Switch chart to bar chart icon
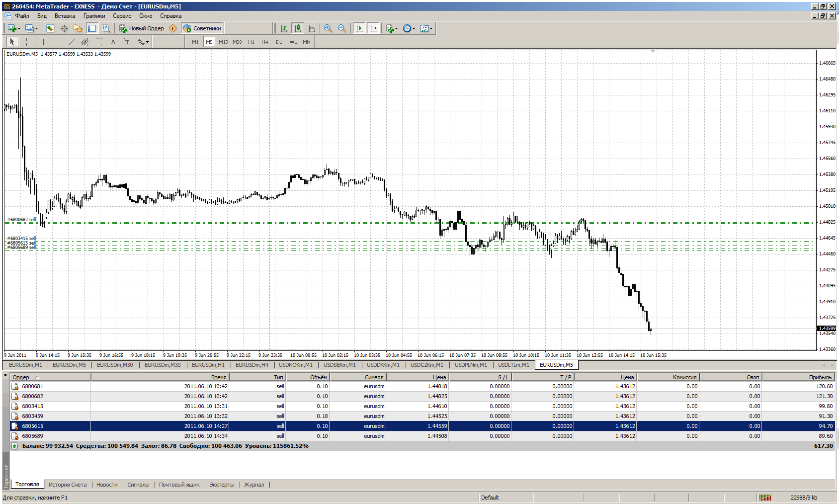 tap(284, 28)
